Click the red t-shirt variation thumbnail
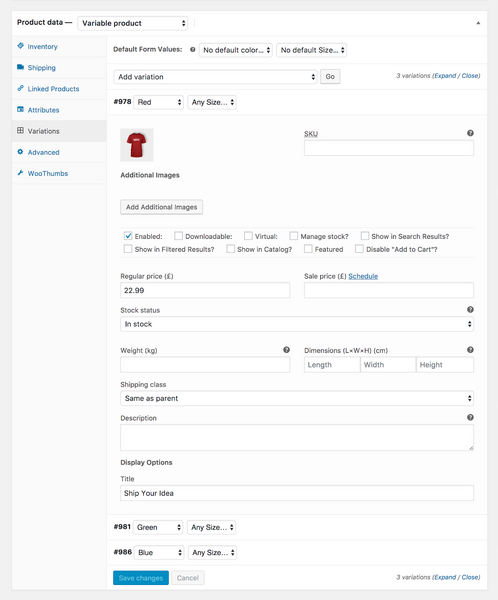The height and width of the screenshot is (600, 498). [x=137, y=145]
